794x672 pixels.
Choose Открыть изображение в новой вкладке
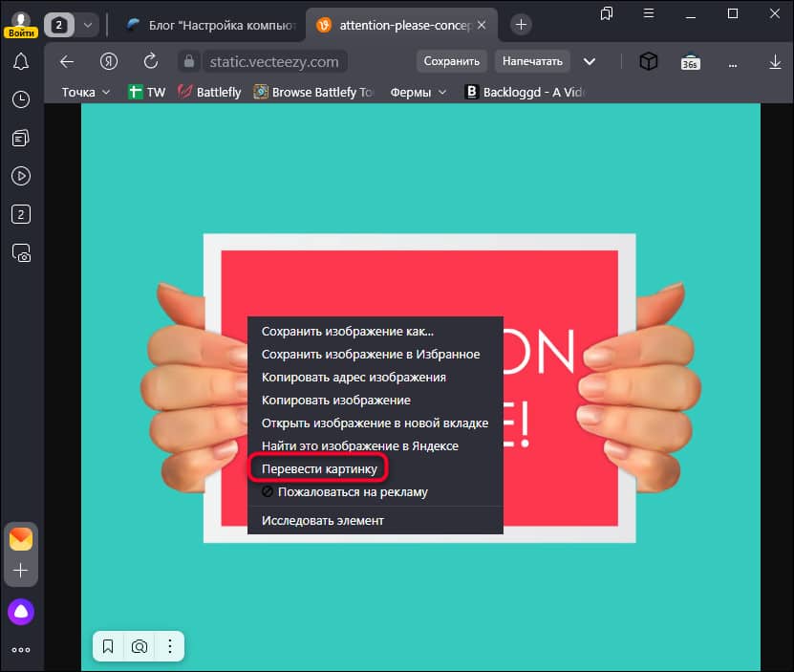point(376,423)
